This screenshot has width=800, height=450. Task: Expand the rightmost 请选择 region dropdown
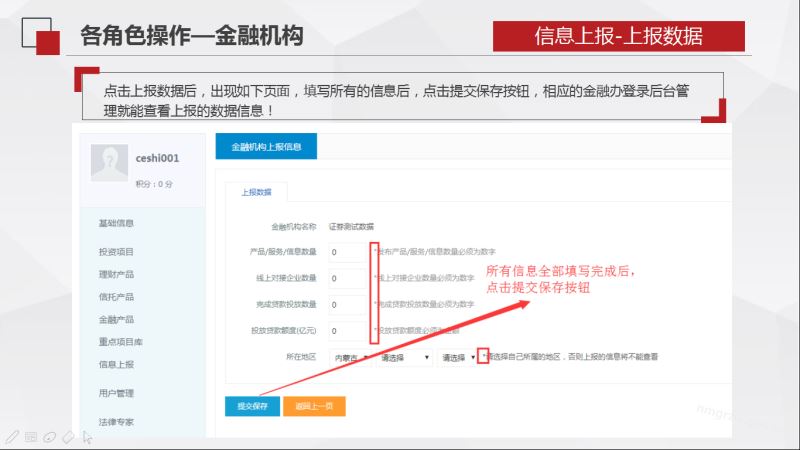point(459,357)
